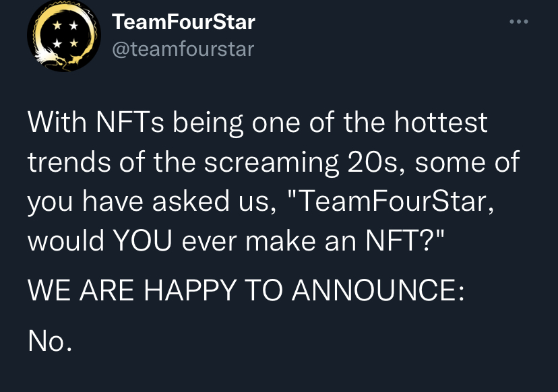558x392 pixels.
Task: Click the phrase "asked us" in tweet
Action: 212,201
